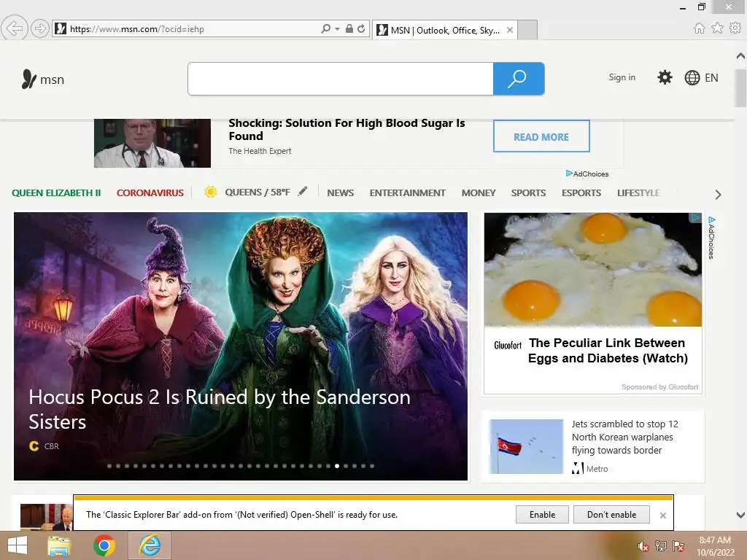Dismiss the add-on notification bar
This screenshot has height=560, width=747.
662,516
